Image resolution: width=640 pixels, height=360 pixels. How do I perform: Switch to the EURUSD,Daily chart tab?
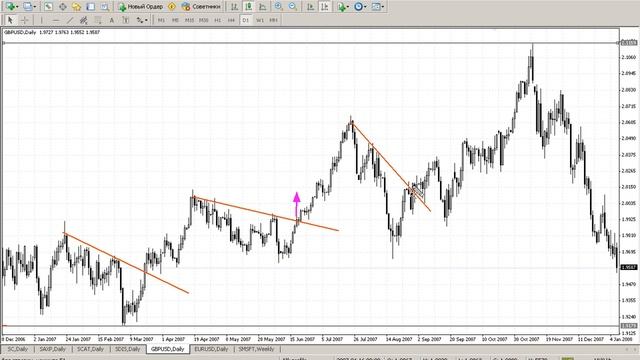211,349
